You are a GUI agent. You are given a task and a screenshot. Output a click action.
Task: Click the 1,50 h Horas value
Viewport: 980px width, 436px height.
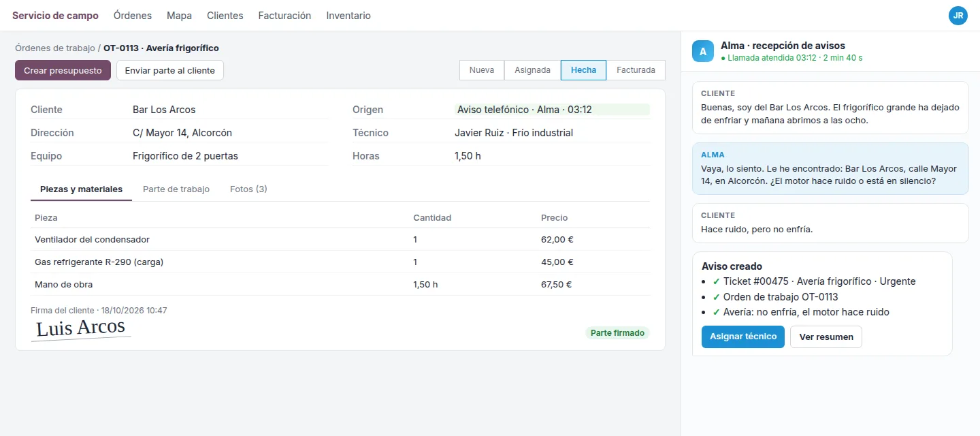coord(468,156)
